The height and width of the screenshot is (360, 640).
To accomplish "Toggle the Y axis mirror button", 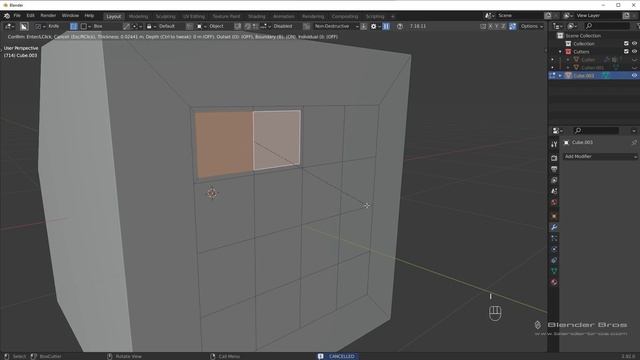I will pyautogui.click(x=497, y=26).
